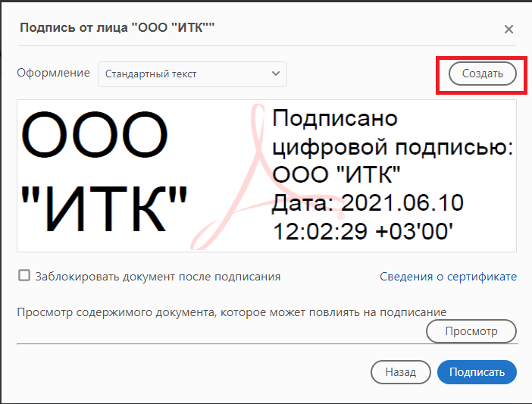
Task: Click ООО "ИТК" line in signature details
Action: tap(336, 176)
